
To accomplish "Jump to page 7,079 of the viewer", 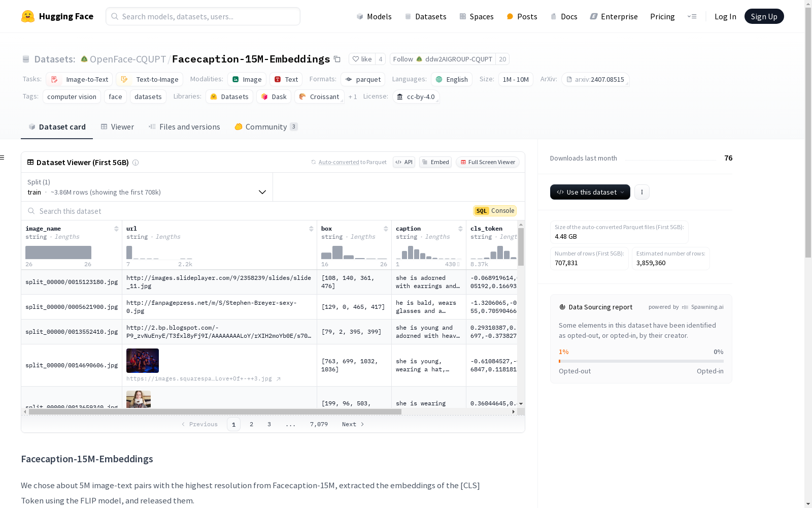I will coord(319,424).
